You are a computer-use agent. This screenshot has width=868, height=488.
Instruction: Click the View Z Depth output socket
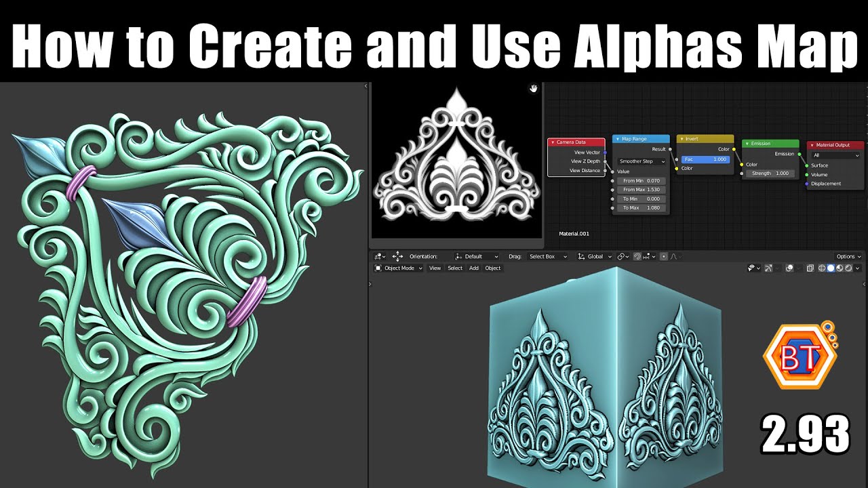point(605,161)
